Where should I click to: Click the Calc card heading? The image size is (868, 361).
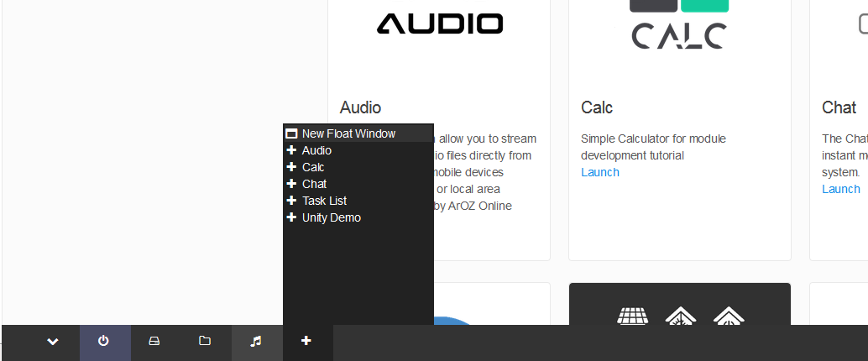tap(596, 107)
